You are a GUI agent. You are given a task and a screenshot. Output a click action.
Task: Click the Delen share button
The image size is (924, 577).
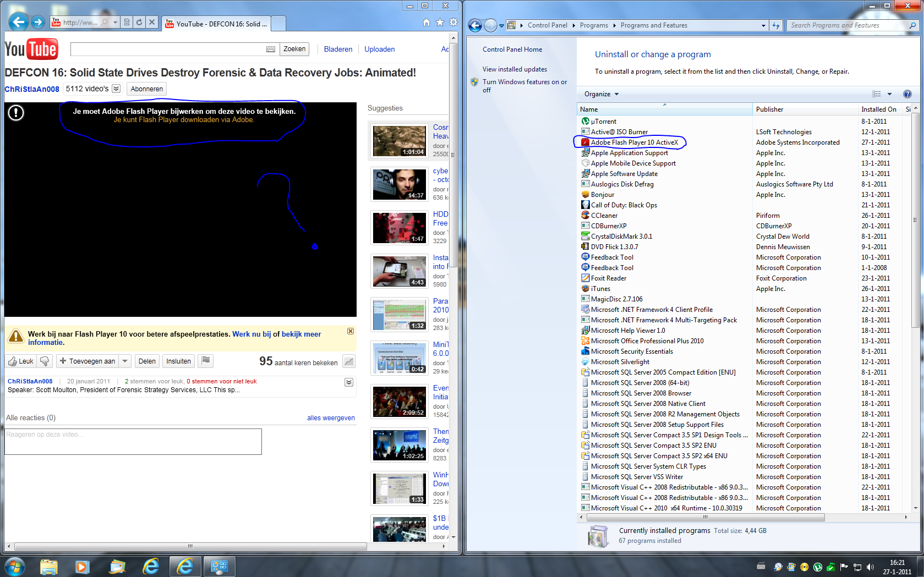[147, 361]
